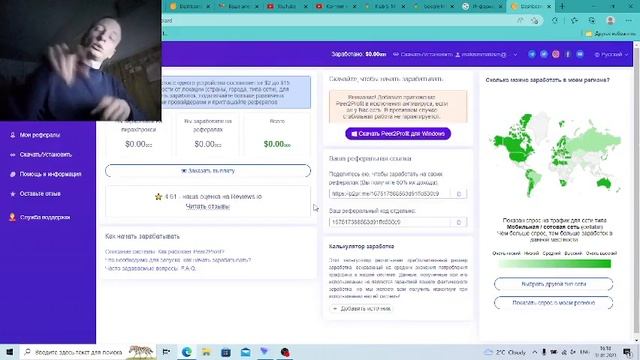The height and width of the screenshot is (360, 640).
Task: Open the Русский language dropdown
Action: [611, 54]
